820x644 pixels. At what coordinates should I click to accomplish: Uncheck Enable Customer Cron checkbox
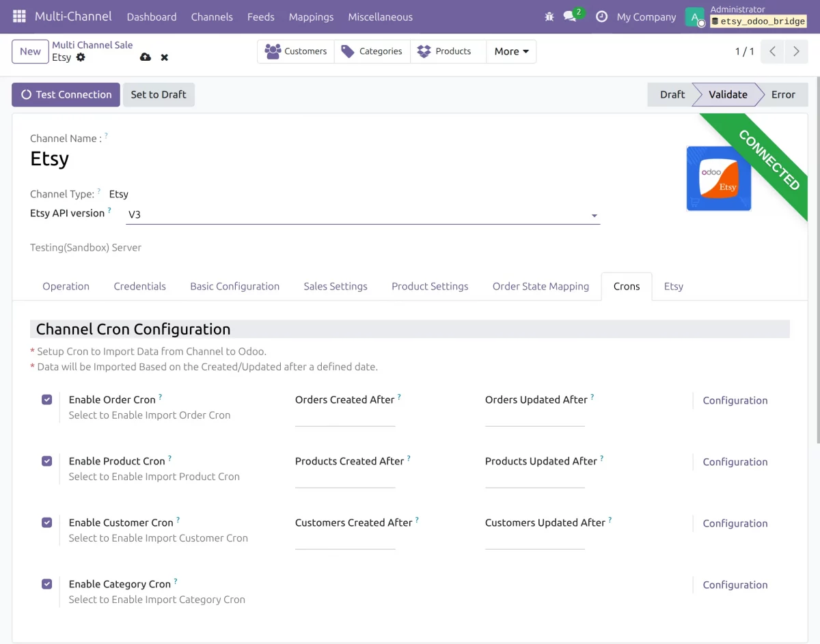click(46, 522)
